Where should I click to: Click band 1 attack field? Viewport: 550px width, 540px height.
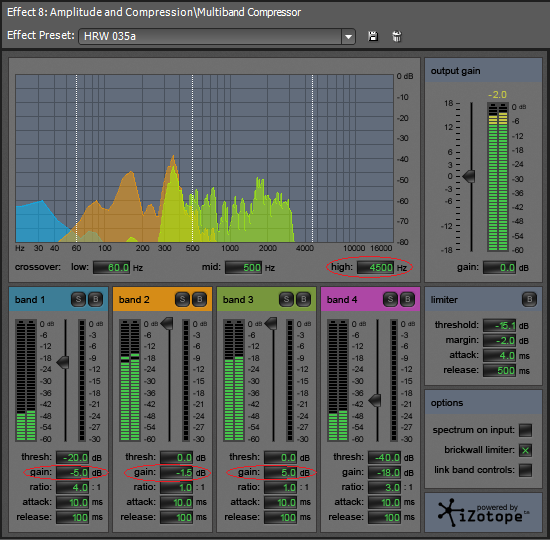73,502
